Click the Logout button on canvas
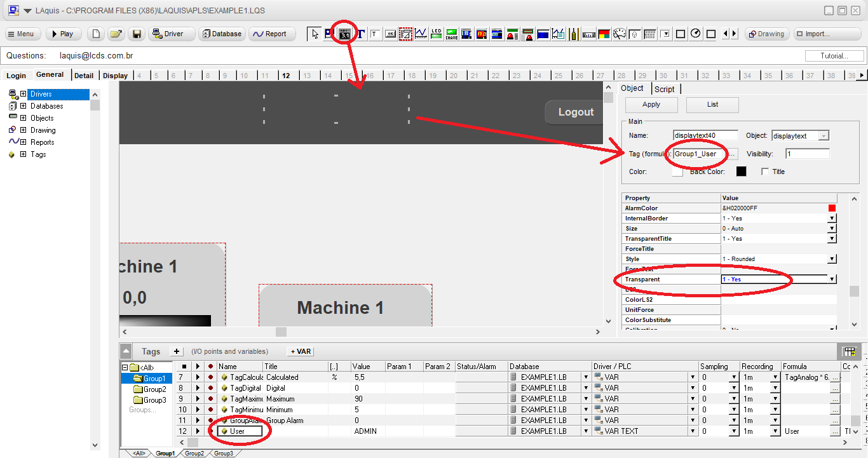 (574, 112)
